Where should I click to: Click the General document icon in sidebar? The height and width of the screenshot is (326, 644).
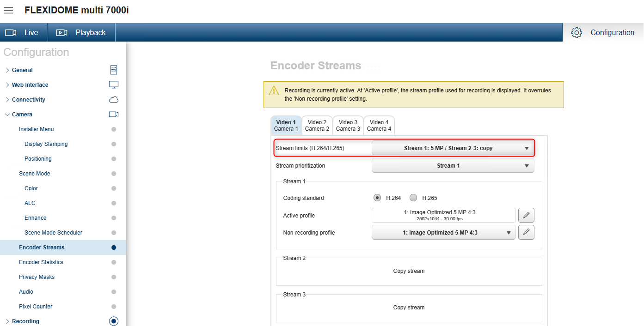[x=114, y=70]
